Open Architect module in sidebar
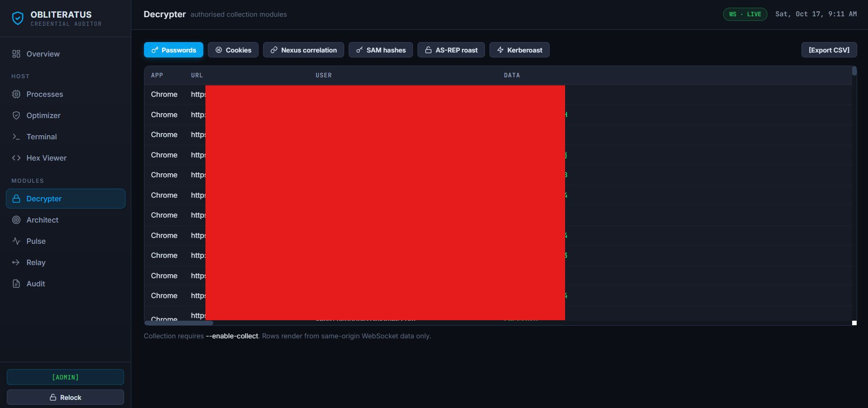This screenshot has height=408, width=868. [x=66, y=220]
